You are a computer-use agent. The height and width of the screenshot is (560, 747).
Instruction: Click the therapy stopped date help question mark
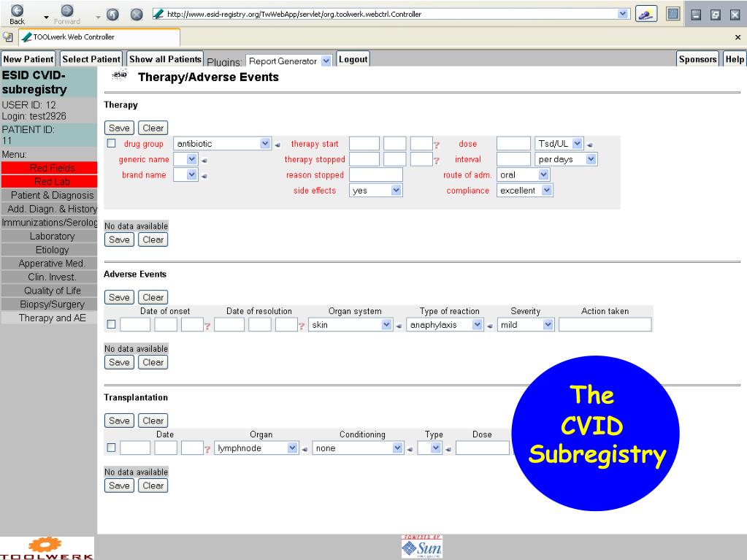(x=437, y=161)
